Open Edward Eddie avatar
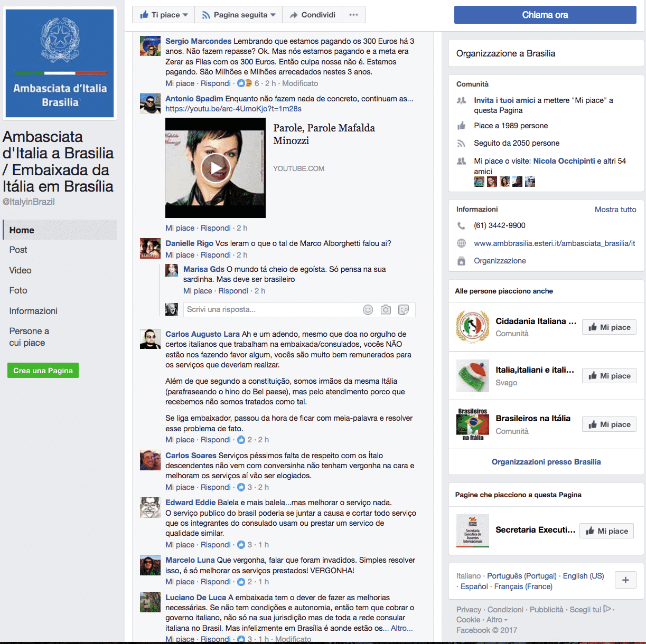Image resolution: width=646 pixels, height=644 pixels. [x=150, y=507]
